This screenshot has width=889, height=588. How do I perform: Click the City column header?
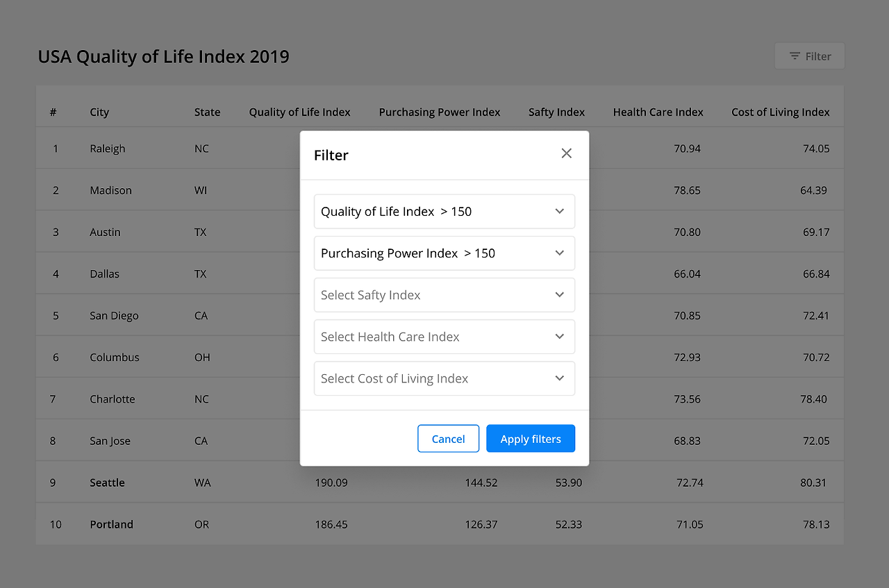click(99, 112)
